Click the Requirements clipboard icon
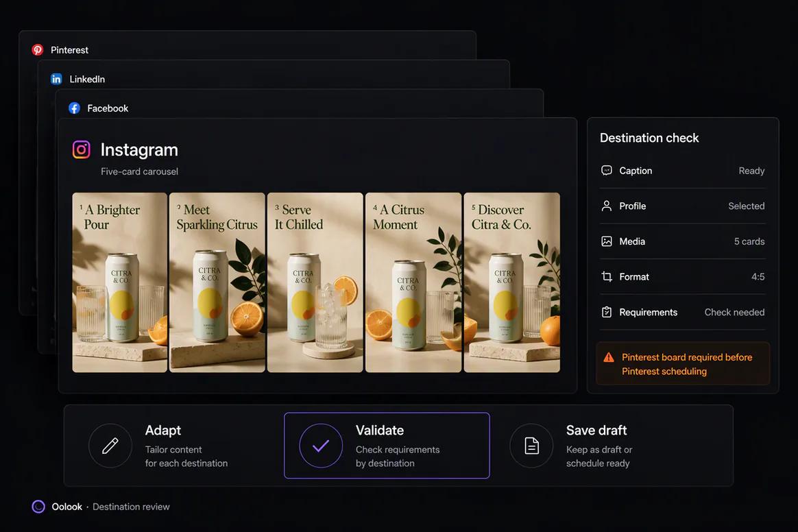Image resolution: width=798 pixels, height=532 pixels. click(607, 312)
